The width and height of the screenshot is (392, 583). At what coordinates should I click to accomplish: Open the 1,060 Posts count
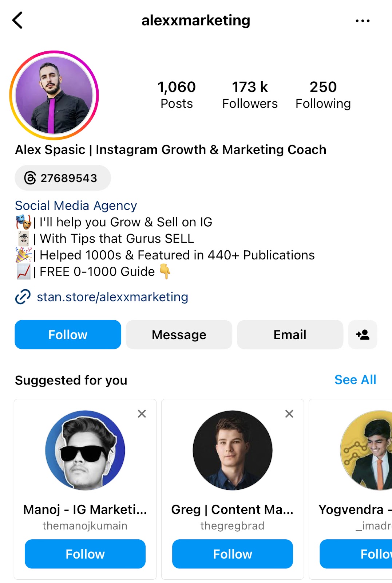click(177, 95)
